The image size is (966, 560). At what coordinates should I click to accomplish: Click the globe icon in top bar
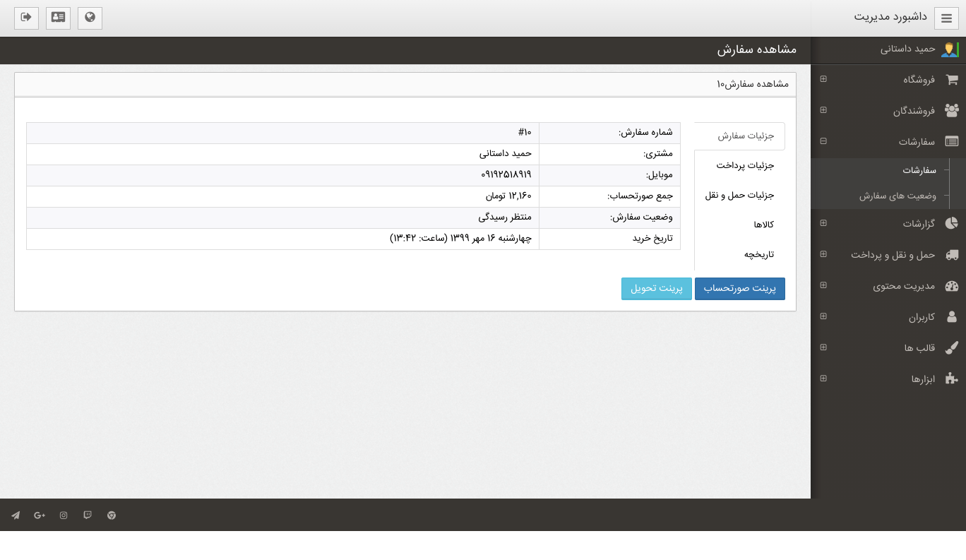tap(90, 18)
